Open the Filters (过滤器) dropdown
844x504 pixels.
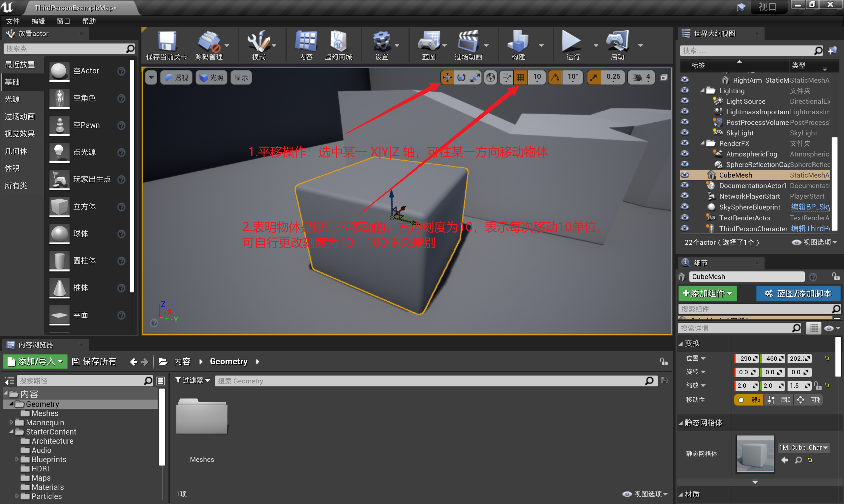tap(193, 381)
